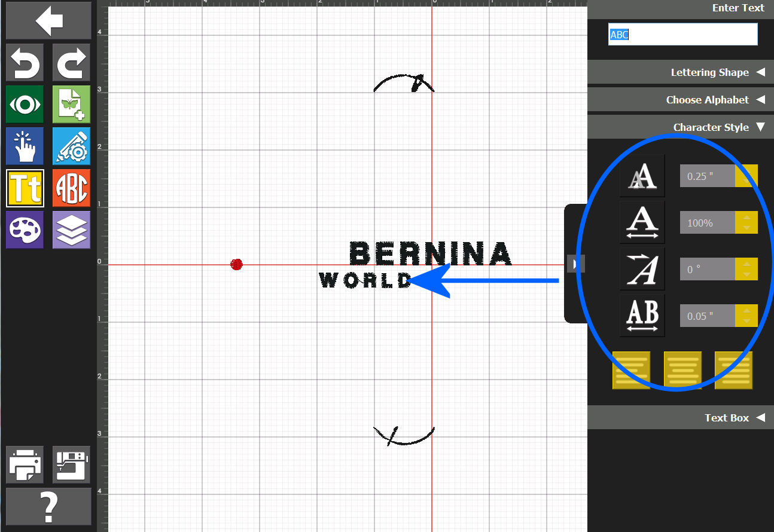Image resolution: width=774 pixels, height=532 pixels.
Task: Click the top hoop rotation arc handle
Action: pyautogui.click(x=404, y=82)
